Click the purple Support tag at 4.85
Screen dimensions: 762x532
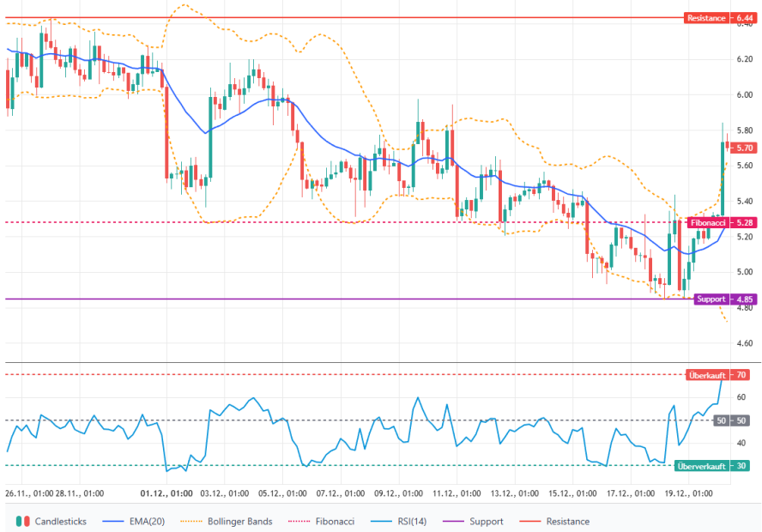point(718,299)
